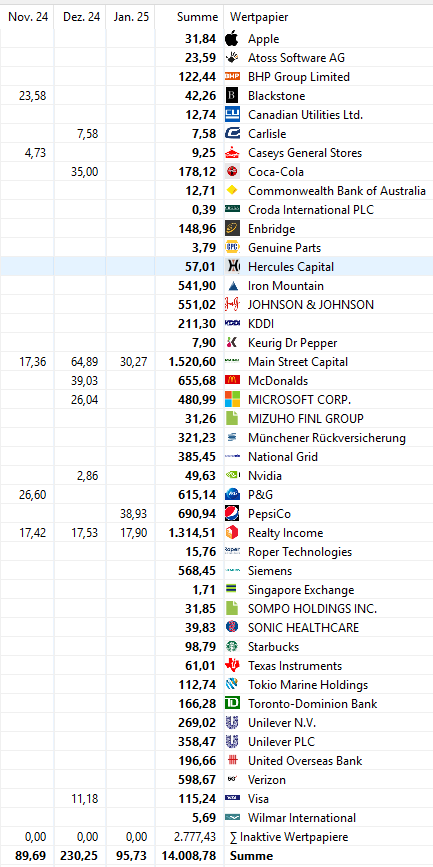Click the McDonalds golden arches icon
This screenshot has height=867, width=433.
point(232,381)
